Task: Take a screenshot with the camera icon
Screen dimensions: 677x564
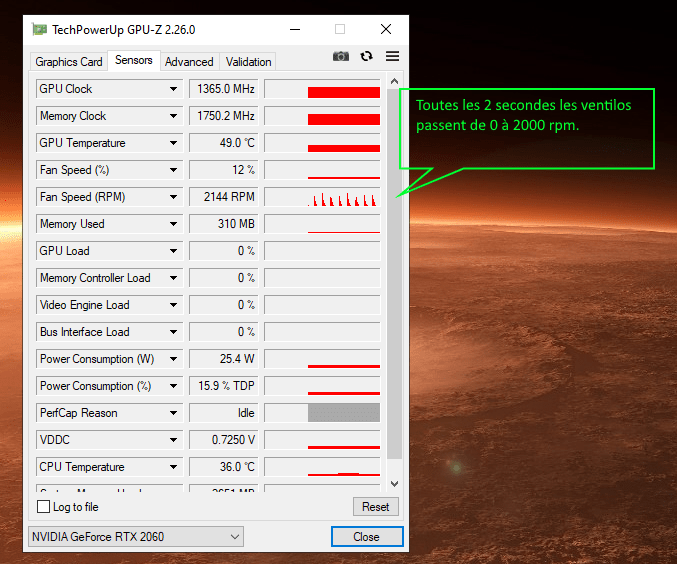Action: (x=341, y=56)
